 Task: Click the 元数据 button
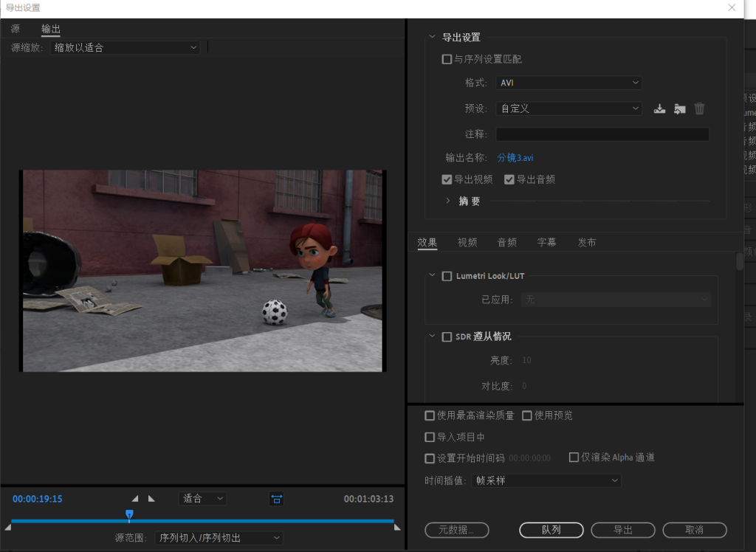tap(456, 530)
